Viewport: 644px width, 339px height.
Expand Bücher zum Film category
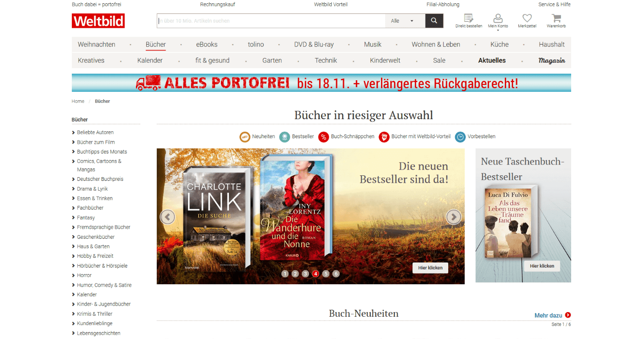[x=73, y=142]
